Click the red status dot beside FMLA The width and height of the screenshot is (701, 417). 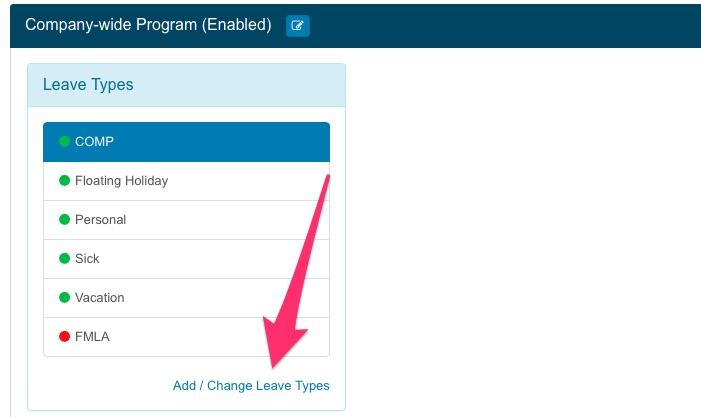tap(64, 337)
